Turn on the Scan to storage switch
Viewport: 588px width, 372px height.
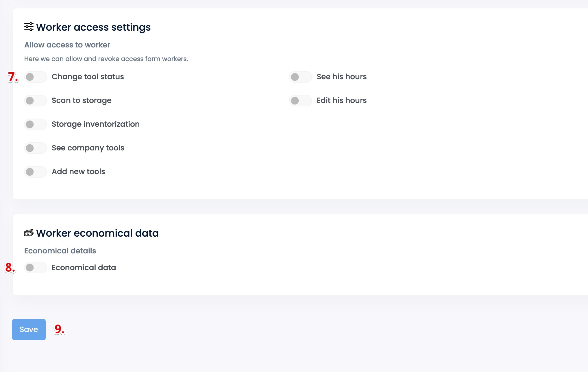[x=35, y=101]
